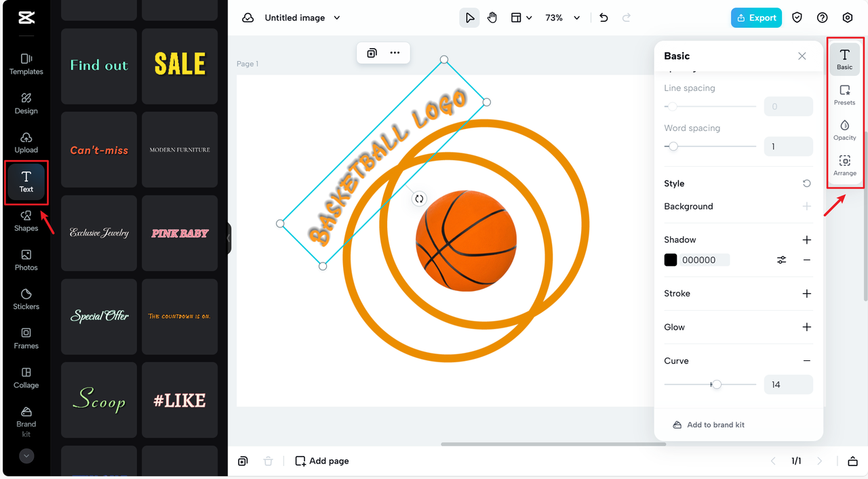Add a Glow effect to the text
This screenshot has height=479, width=868.
click(x=806, y=327)
